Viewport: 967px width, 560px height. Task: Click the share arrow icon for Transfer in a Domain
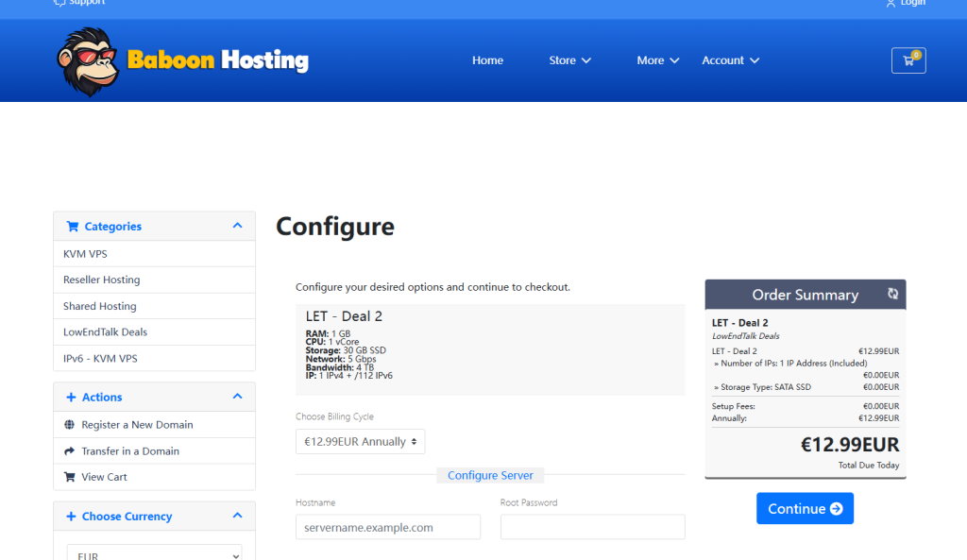coord(69,451)
